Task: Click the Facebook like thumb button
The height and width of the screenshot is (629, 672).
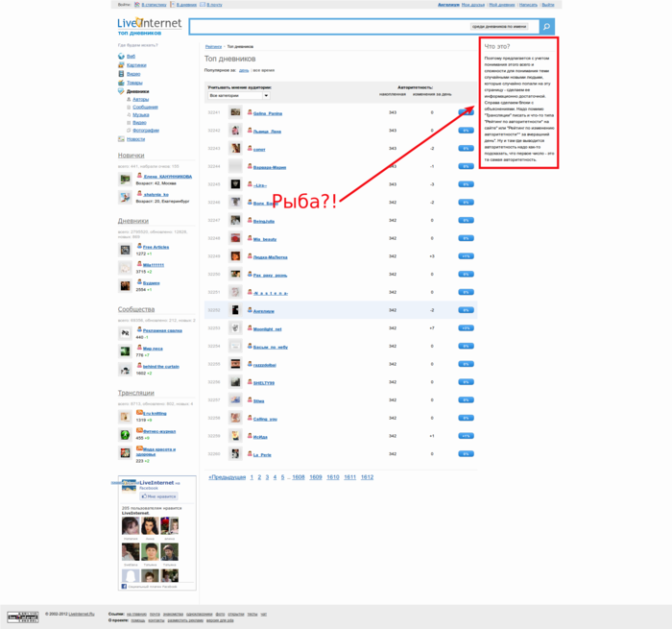Action: coord(158,496)
